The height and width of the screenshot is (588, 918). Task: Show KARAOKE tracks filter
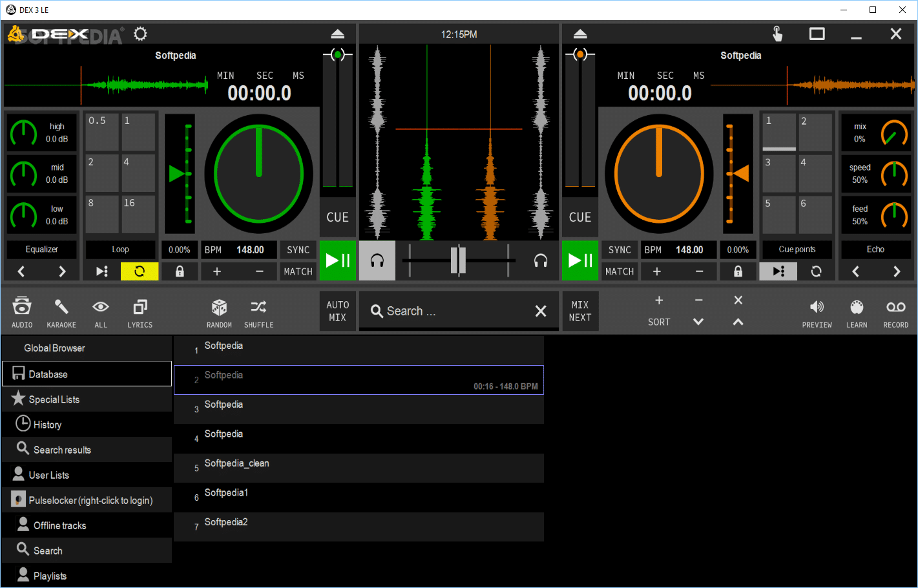coord(61,312)
